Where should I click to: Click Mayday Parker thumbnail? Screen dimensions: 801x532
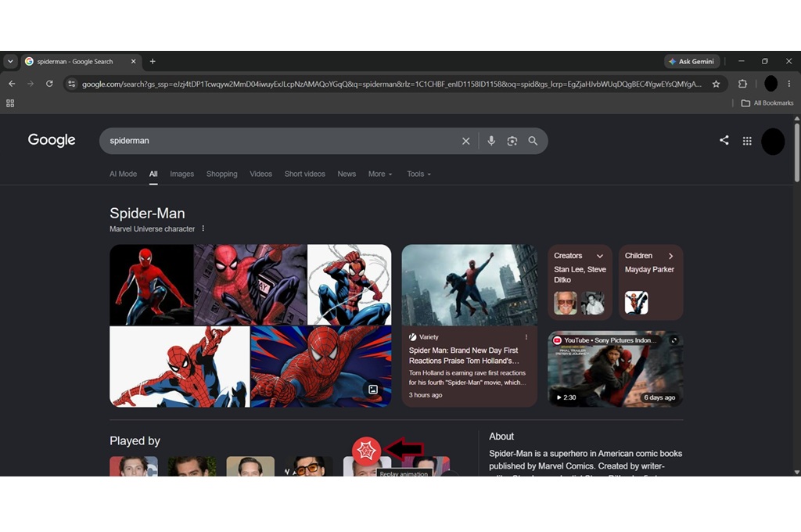637,303
